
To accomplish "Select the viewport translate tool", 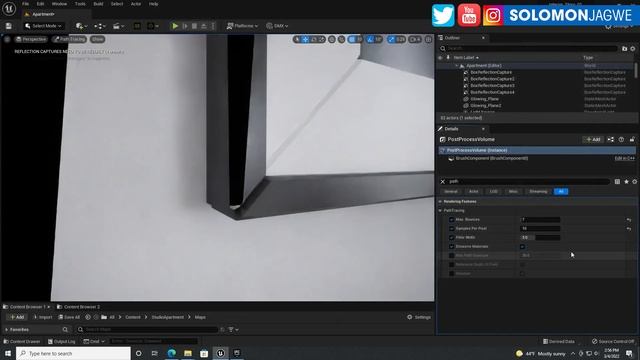I will (305, 39).
